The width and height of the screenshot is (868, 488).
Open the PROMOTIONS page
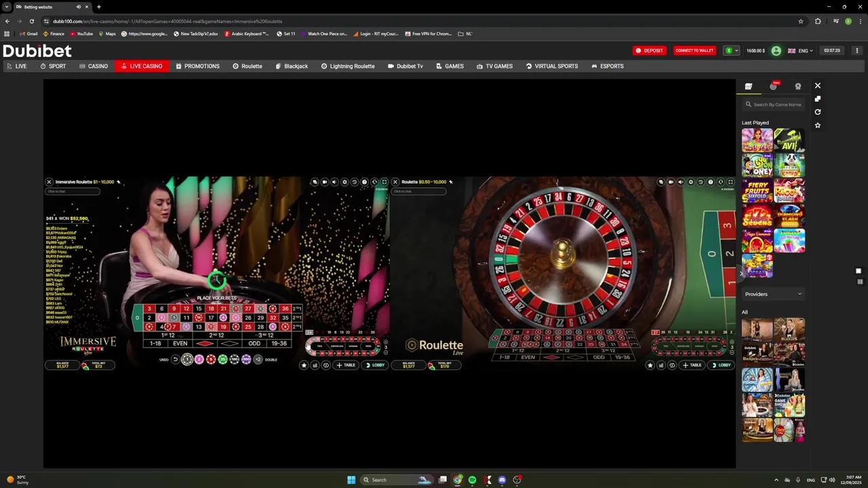tap(197, 66)
